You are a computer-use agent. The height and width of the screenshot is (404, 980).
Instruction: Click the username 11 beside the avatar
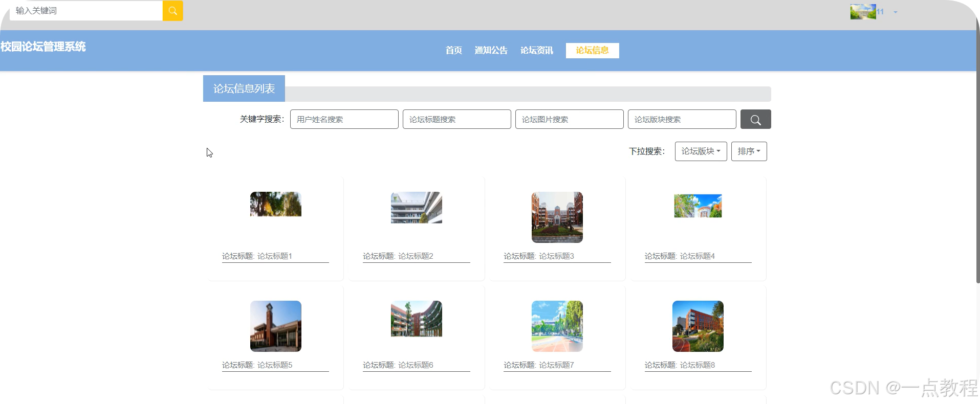[x=880, y=12]
